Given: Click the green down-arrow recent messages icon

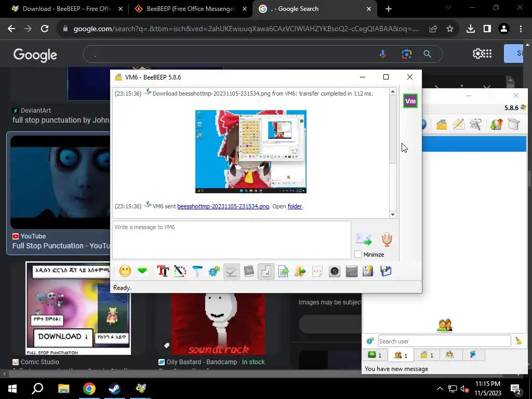Looking at the screenshot, I should [142, 271].
